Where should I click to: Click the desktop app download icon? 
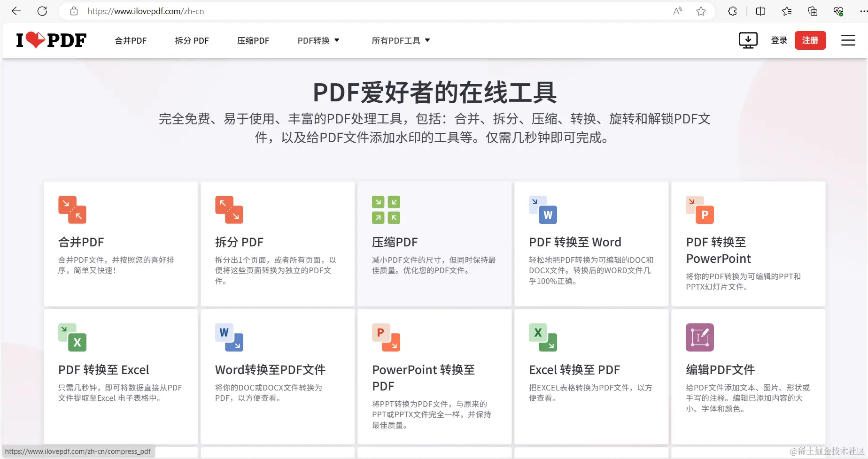click(x=748, y=40)
